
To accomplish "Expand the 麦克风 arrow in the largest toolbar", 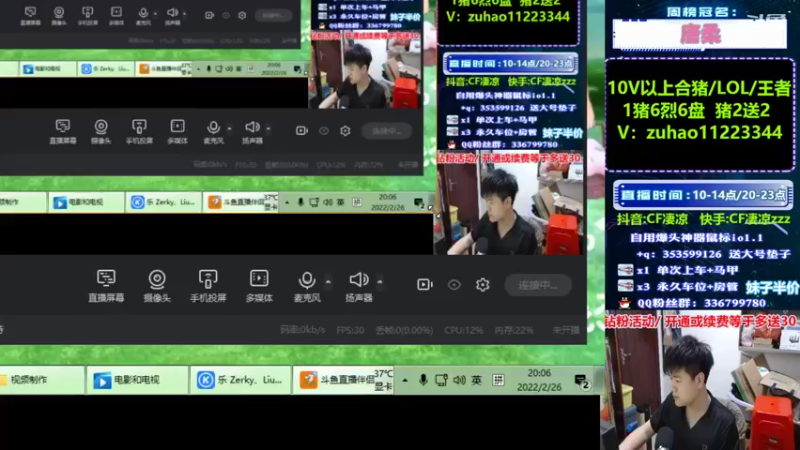I will click(x=328, y=282).
